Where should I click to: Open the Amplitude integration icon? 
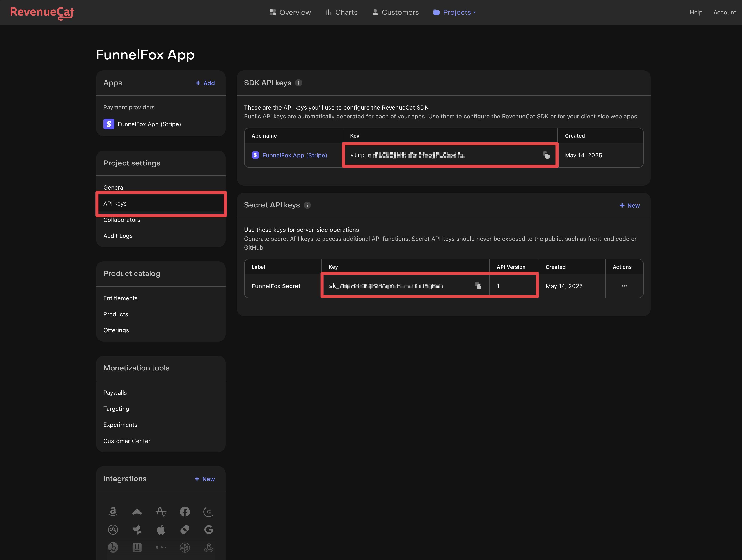[x=161, y=511]
